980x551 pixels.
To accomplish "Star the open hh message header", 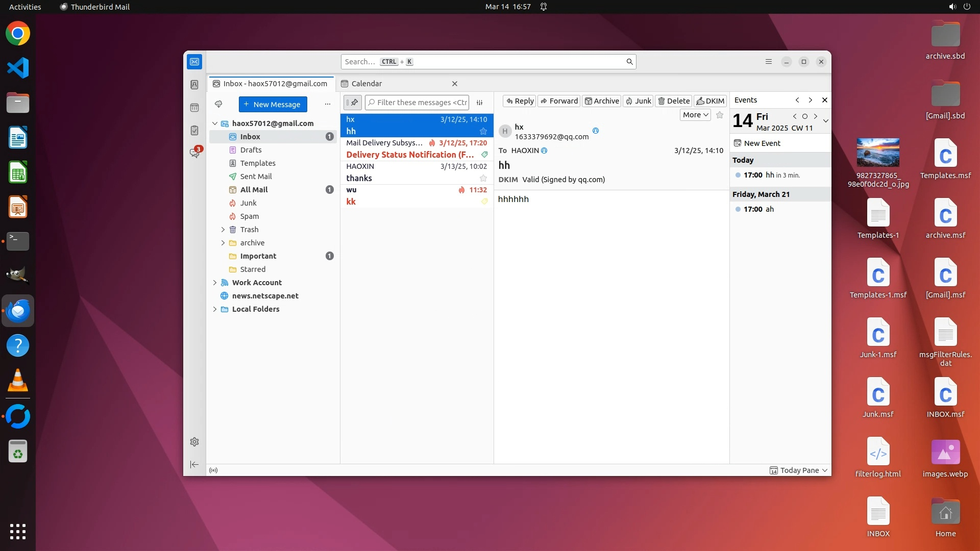I will pyautogui.click(x=720, y=115).
